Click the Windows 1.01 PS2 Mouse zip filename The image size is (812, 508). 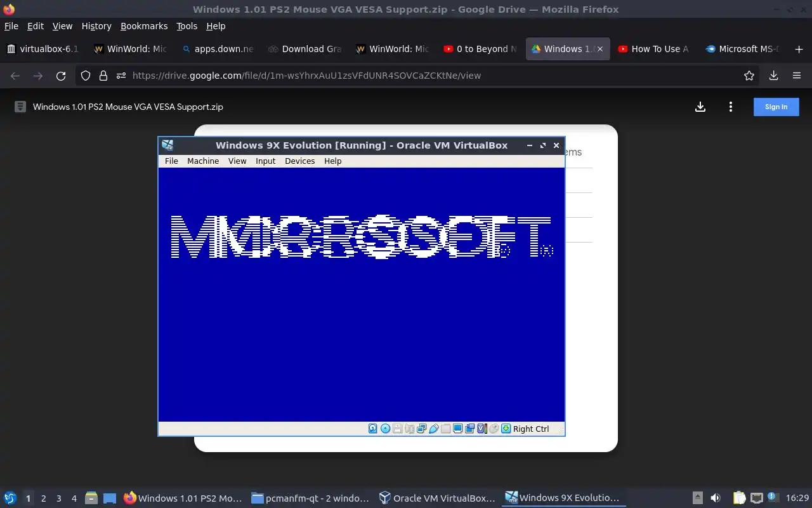pos(128,107)
